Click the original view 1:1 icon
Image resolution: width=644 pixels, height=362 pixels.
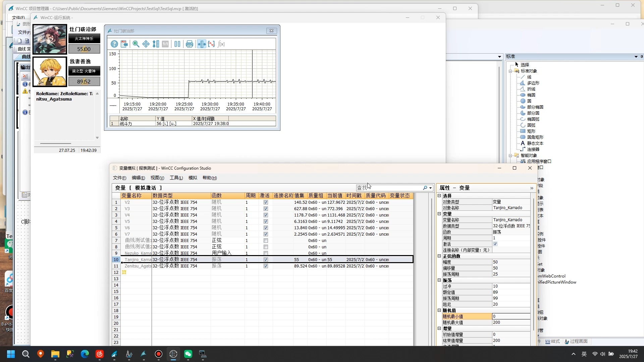tap(165, 44)
